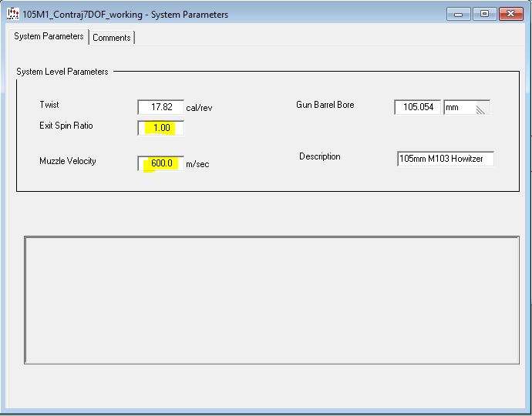The width and height of the screenshot is (532, 416).
Task: Click the Description text field
Action: coord(445,159)
